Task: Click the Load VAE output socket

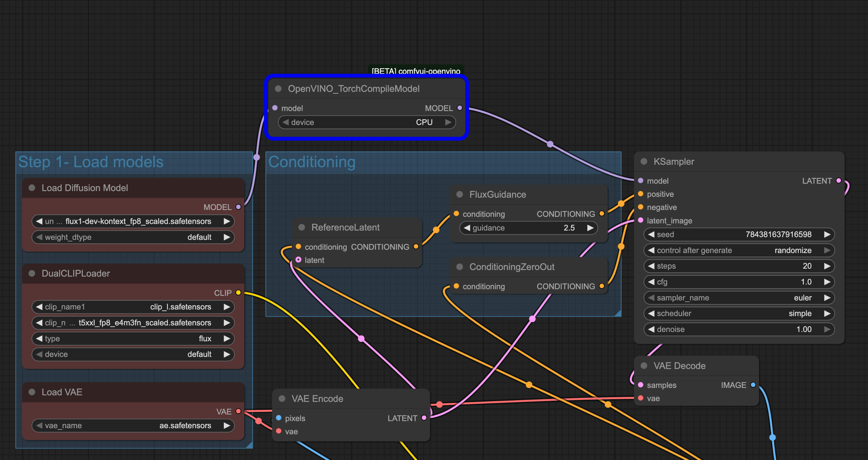Action: (x=238, y=411)
